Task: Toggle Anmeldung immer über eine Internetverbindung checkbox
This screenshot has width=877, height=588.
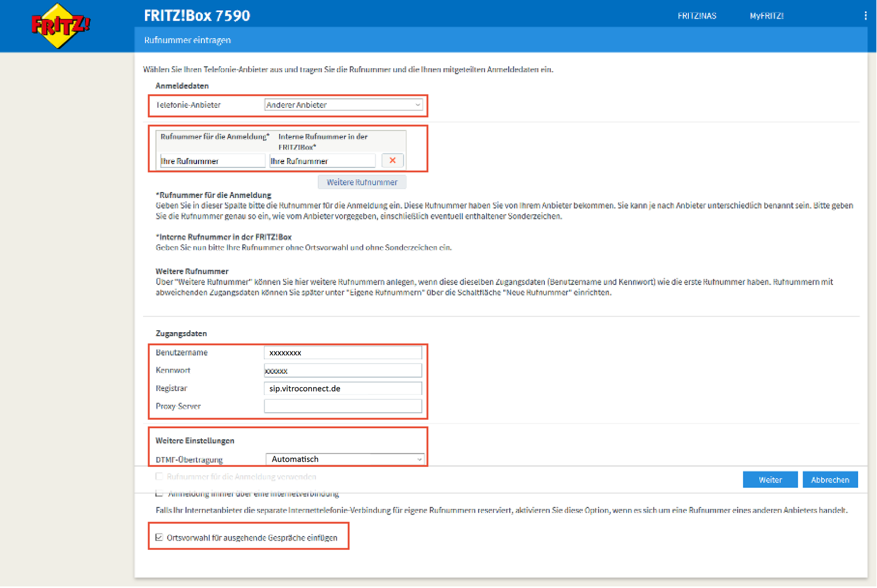Action: (x=159, y=493)
